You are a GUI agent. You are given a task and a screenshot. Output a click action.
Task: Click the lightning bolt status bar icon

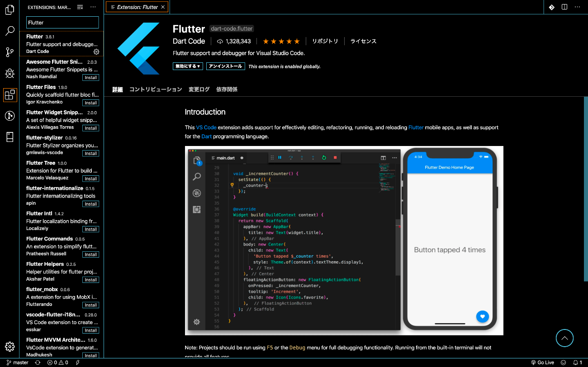[x=78, y=362]
